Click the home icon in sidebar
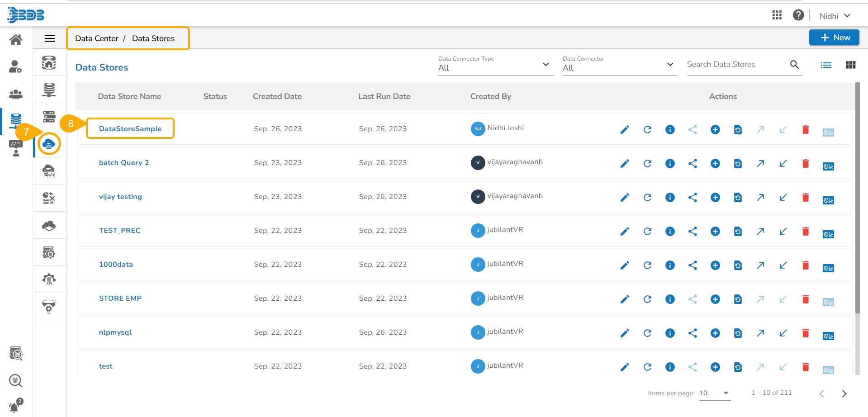This screenshot has height=417, width=868. [16, 40]
